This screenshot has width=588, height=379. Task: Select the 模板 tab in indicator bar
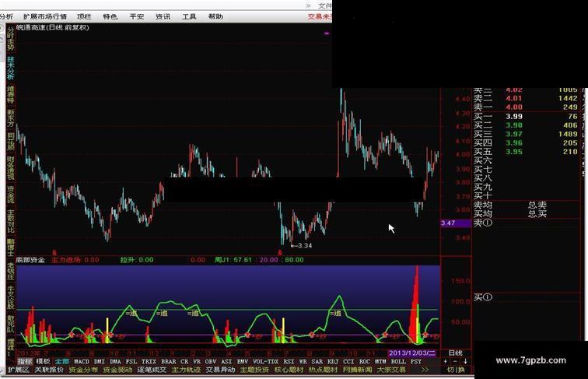point(43,361)
